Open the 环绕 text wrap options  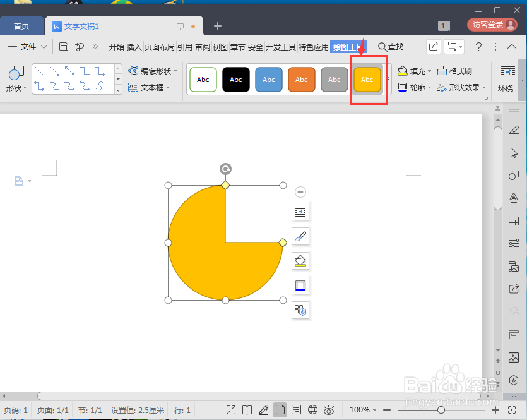tap(507, 79)
